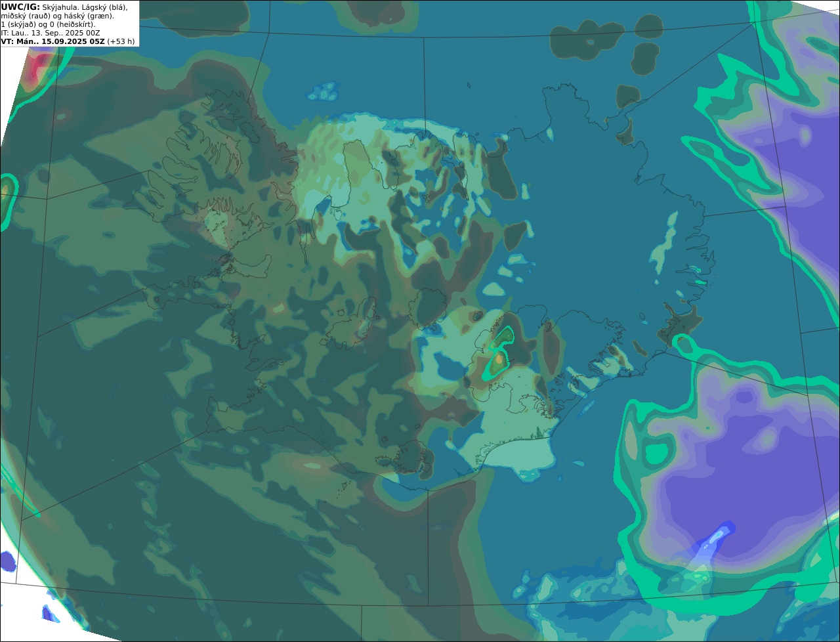
Task: Click the "(+53 h)" forecast offset
Action: coord(121,41)
